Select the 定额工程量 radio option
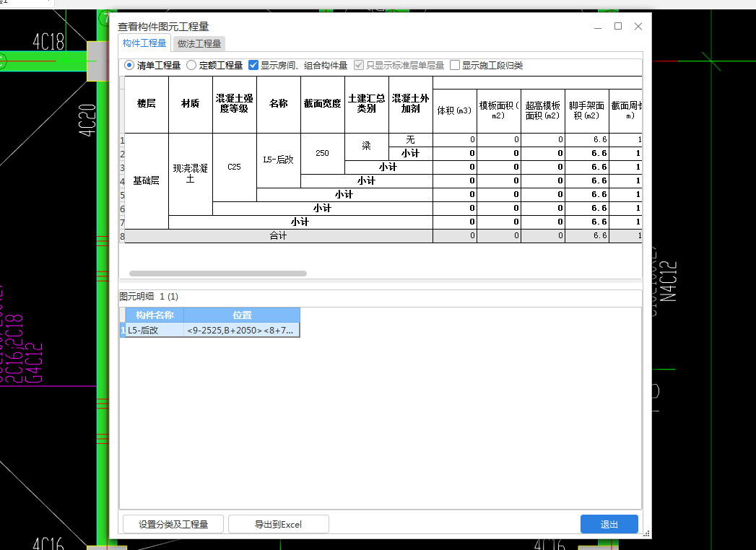Viewport: 756px width, 550px height. click(189, 64)
